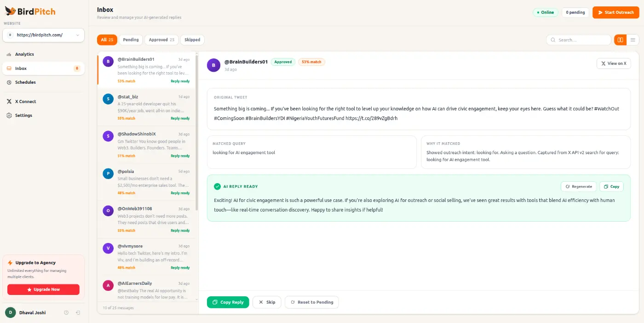
Task: Open the Settings gear icon
Action: 9,115
